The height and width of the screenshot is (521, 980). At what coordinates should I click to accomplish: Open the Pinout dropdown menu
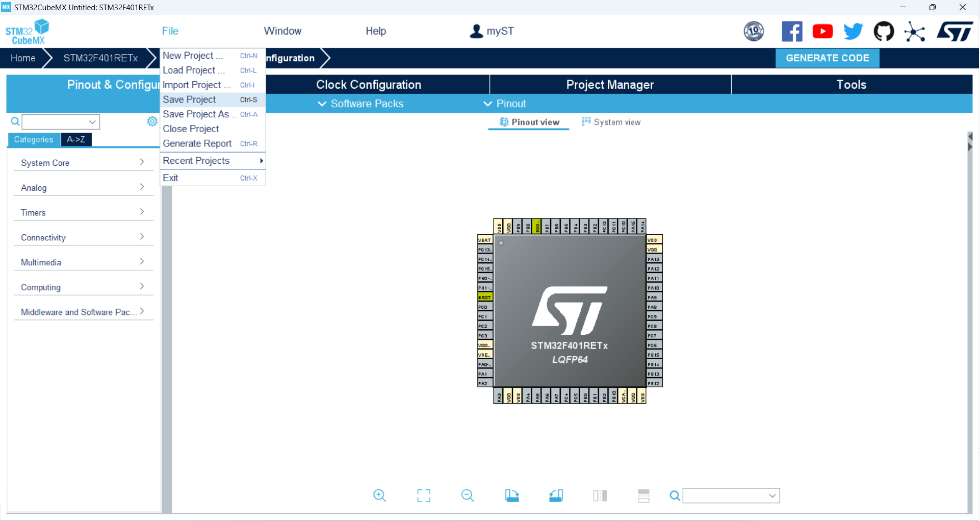[x=505, y=104]
